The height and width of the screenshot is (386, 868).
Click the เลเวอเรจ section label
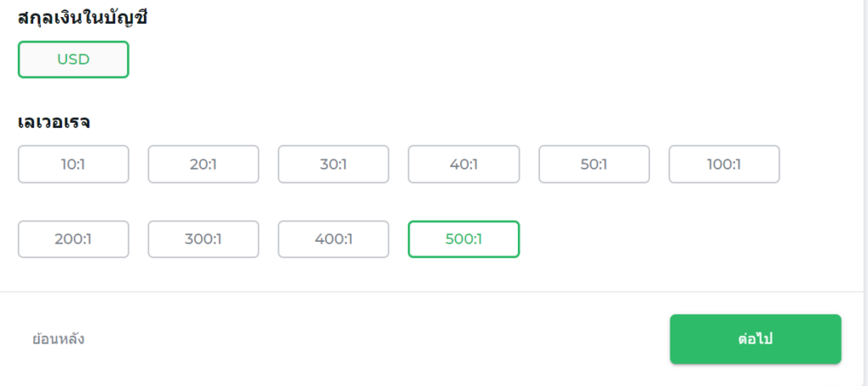point(54,121)
